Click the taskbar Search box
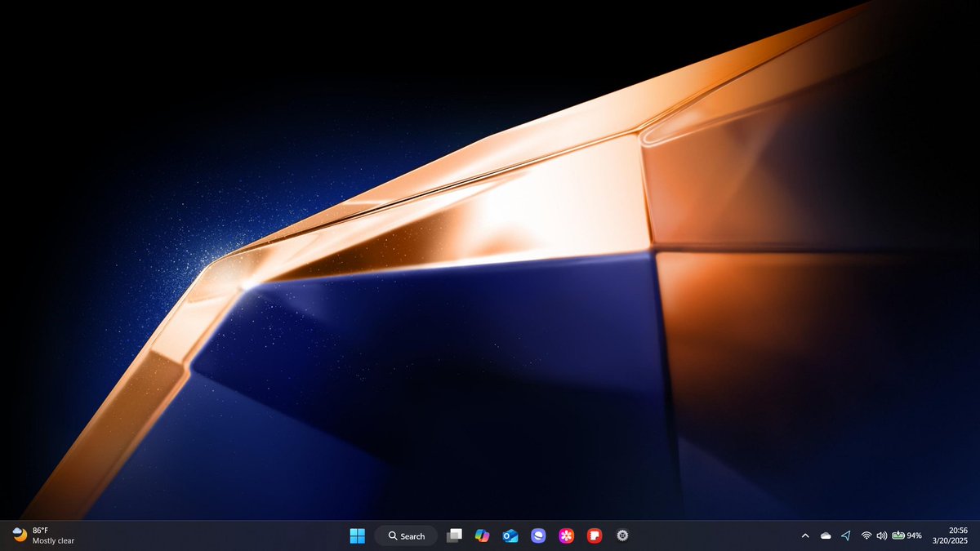This screenshot has height=551, width=980. (x=406, y=535)
